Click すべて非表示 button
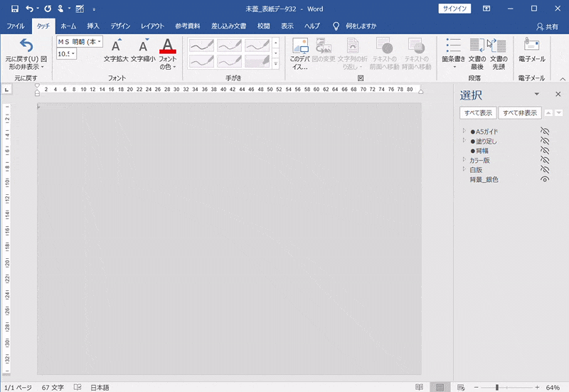The image size is (569, 392). coord(520,113)
